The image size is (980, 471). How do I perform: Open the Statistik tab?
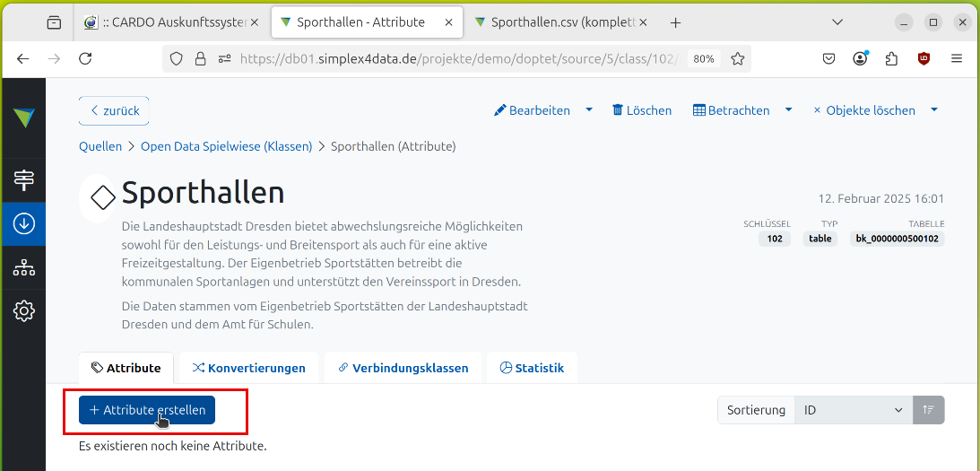click(x=532, y=368)
